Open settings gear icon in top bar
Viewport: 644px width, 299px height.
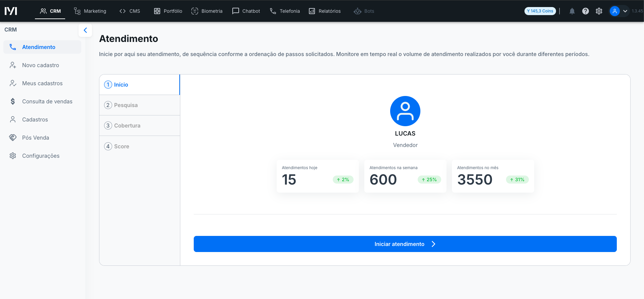(599, 11)
